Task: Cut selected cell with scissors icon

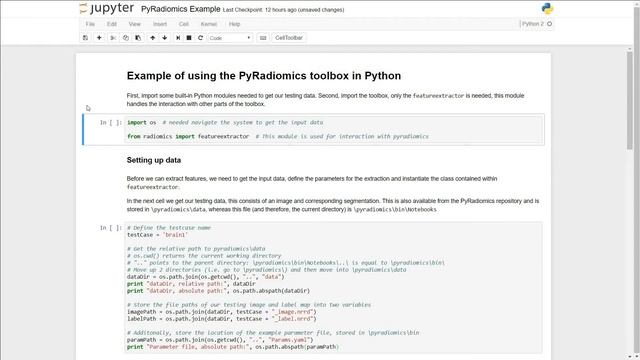Action: click(113, 38)
